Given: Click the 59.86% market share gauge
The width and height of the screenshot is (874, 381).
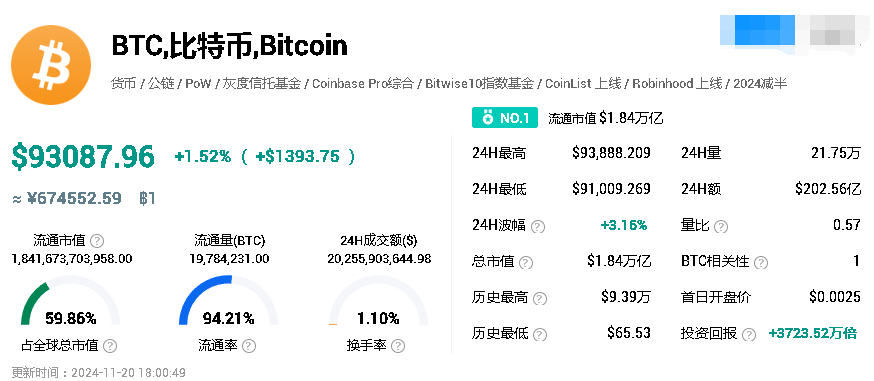Looking at the screenshot, I should [71, 301].
